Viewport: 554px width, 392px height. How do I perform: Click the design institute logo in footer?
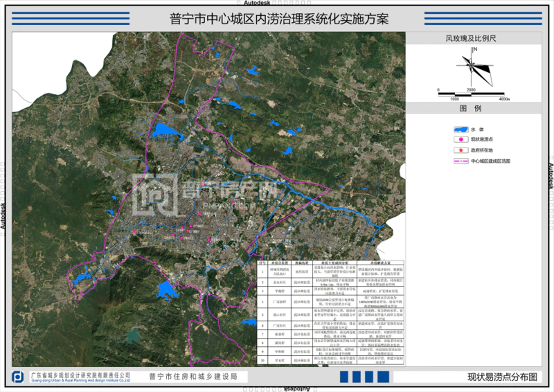click(19, 377)
